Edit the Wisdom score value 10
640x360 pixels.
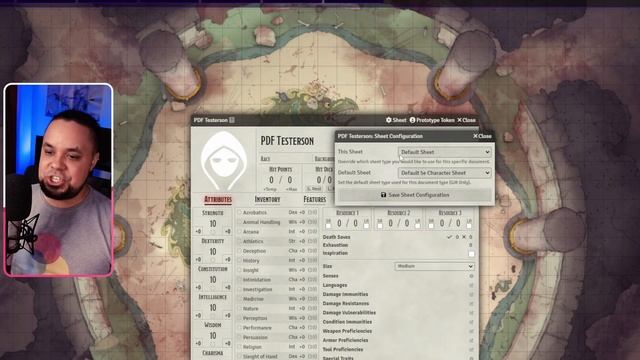213,336
